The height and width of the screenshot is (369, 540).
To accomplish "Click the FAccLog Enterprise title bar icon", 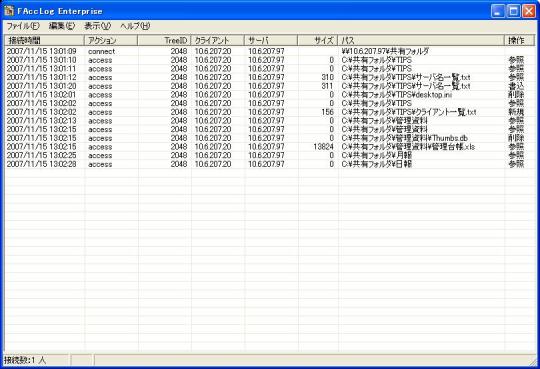I will (x=9, y=11).
